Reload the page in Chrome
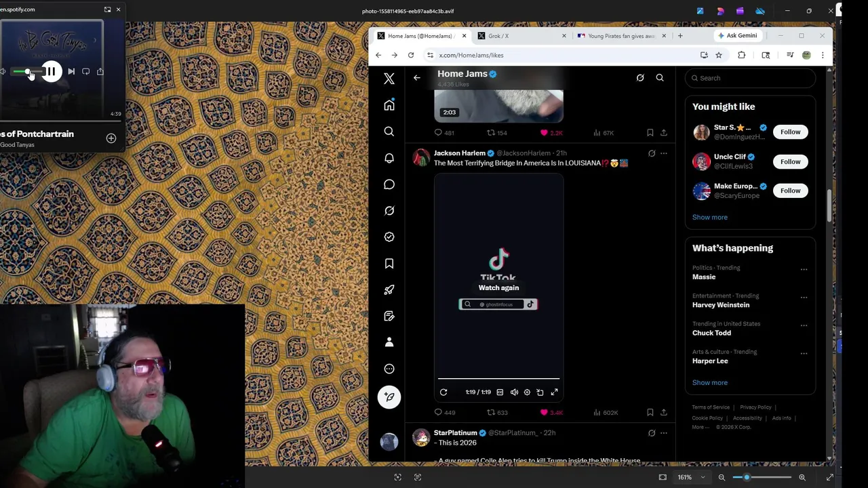The height and width of the screenshot is (488, 868). (x=411, y=55)
